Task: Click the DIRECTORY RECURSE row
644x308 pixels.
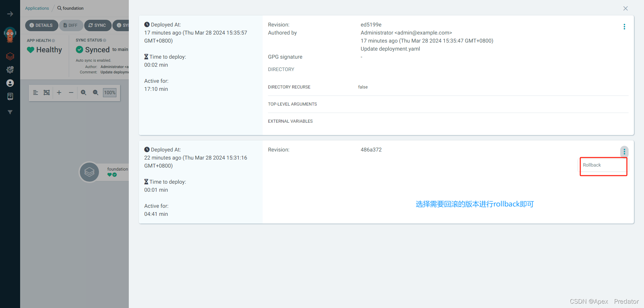Action: [x=448, y=87]
